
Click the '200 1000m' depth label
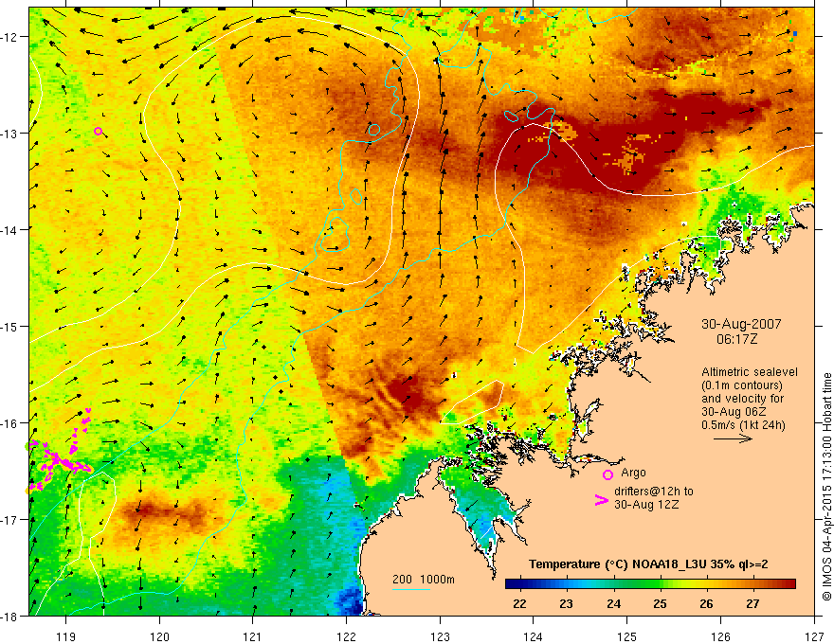pyautogui.click(x=424, y=580)
